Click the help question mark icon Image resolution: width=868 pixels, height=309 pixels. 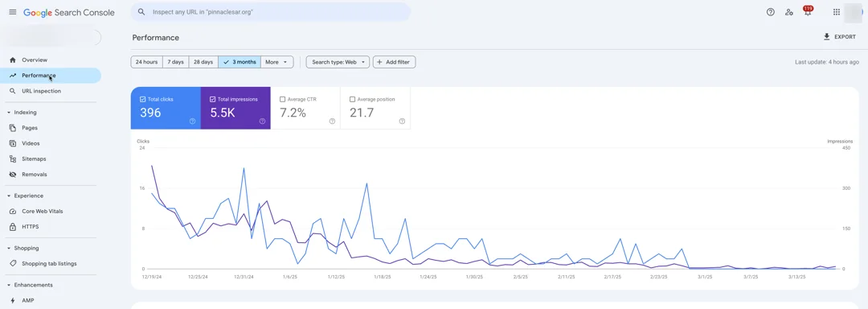coord(770,12)
